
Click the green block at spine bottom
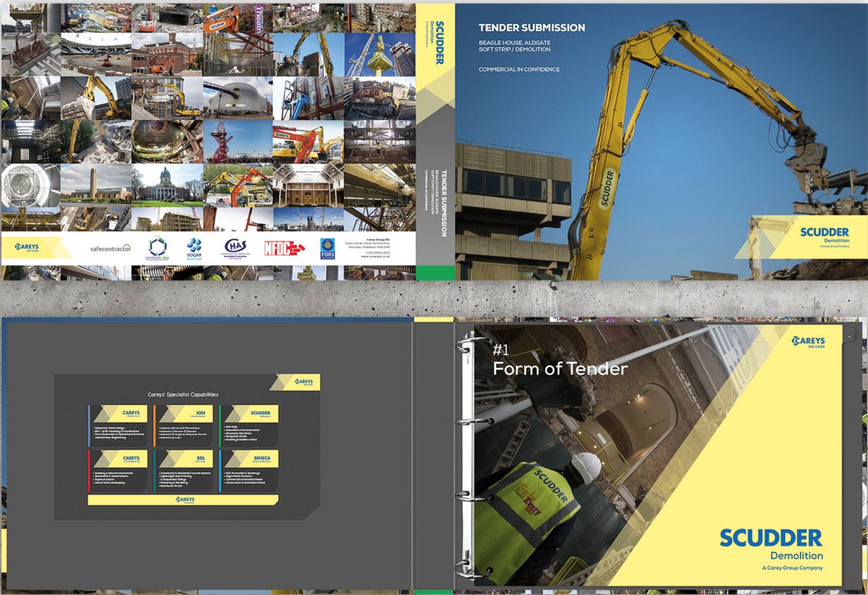coord(436,273)
